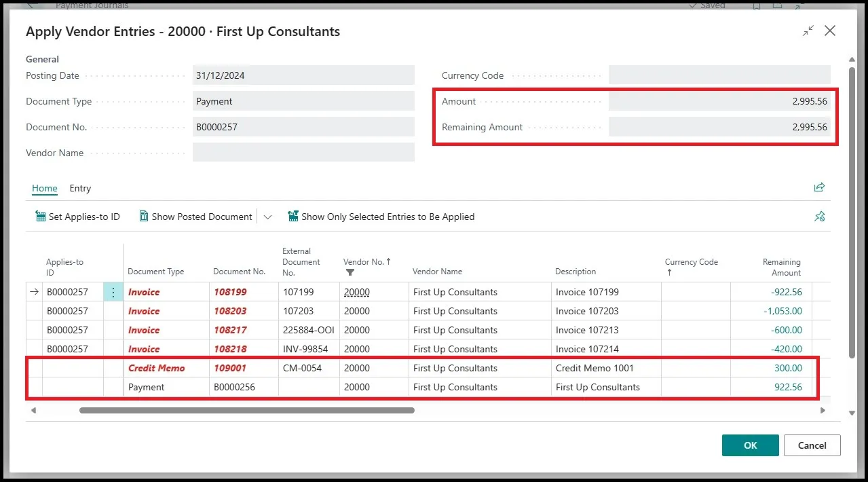
Task: Click Show Posted Document action
Action: coord(195,217)
